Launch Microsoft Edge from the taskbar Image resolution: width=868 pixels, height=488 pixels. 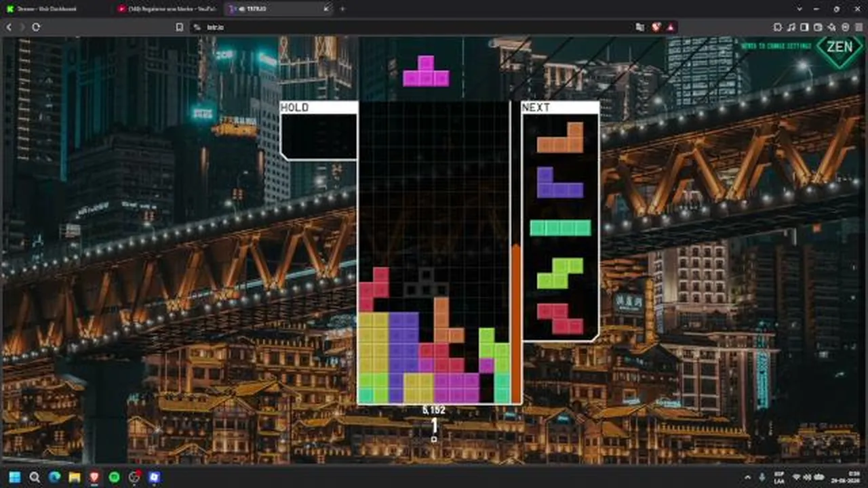pos(55,477)
